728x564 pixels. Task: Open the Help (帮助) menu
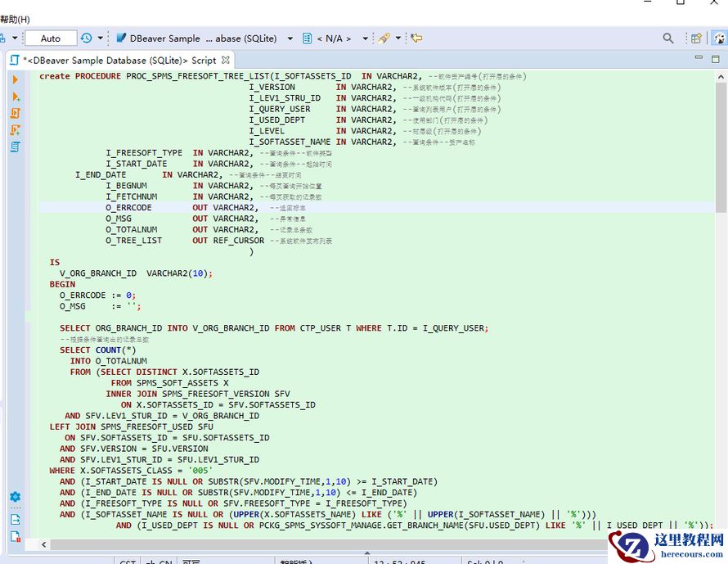[15, 19]
